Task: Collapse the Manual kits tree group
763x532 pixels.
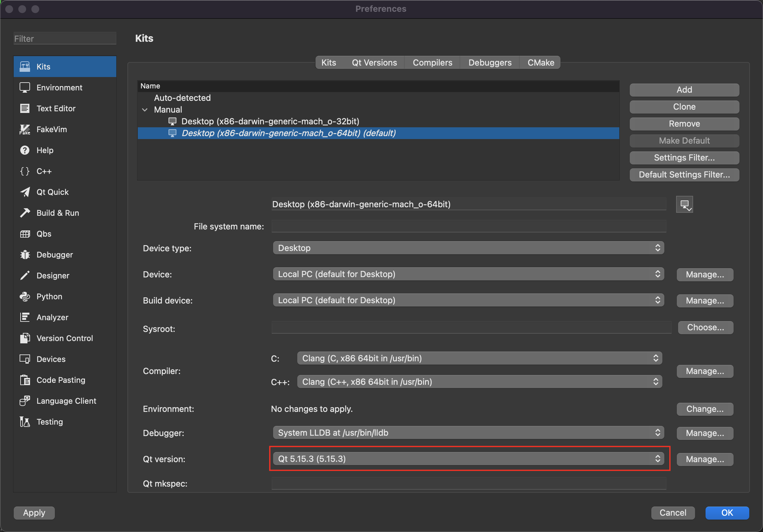Action: coord(145,110)
